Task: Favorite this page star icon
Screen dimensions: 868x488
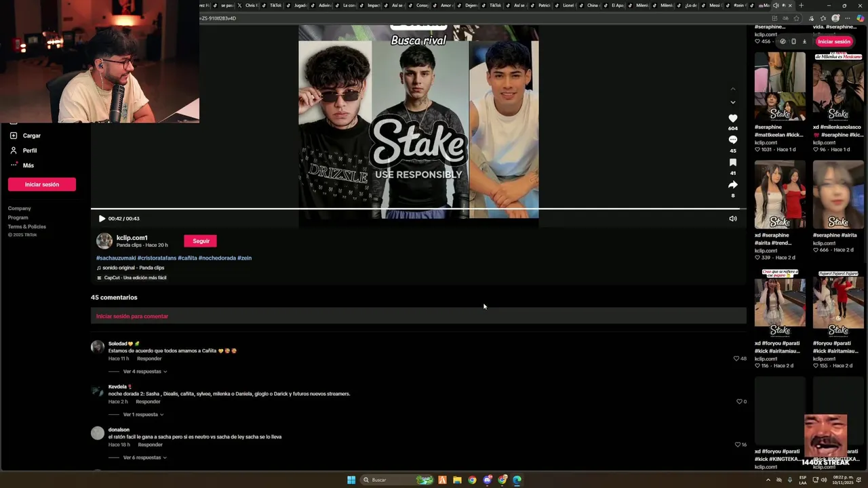Action: point(796,18)
